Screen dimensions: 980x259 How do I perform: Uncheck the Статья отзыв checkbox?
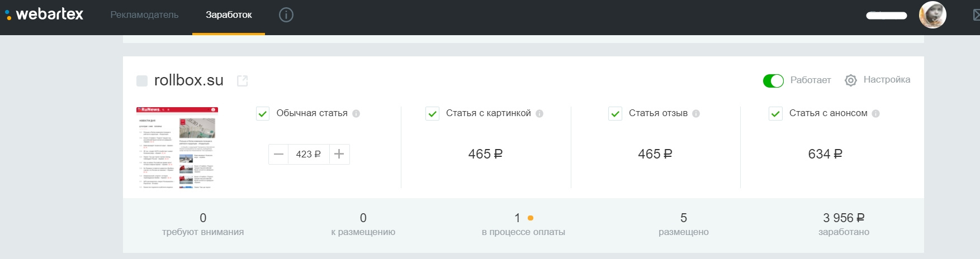coord(615,114)
